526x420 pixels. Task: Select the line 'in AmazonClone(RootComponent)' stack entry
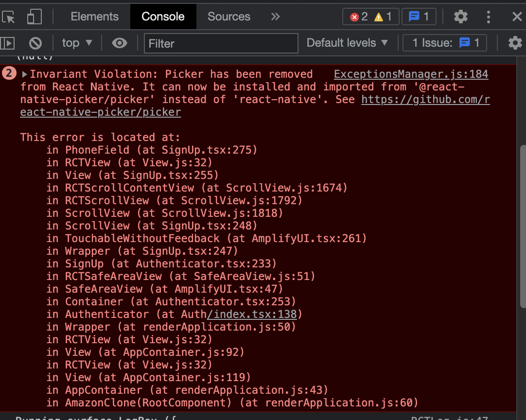(x=232, y=402)
